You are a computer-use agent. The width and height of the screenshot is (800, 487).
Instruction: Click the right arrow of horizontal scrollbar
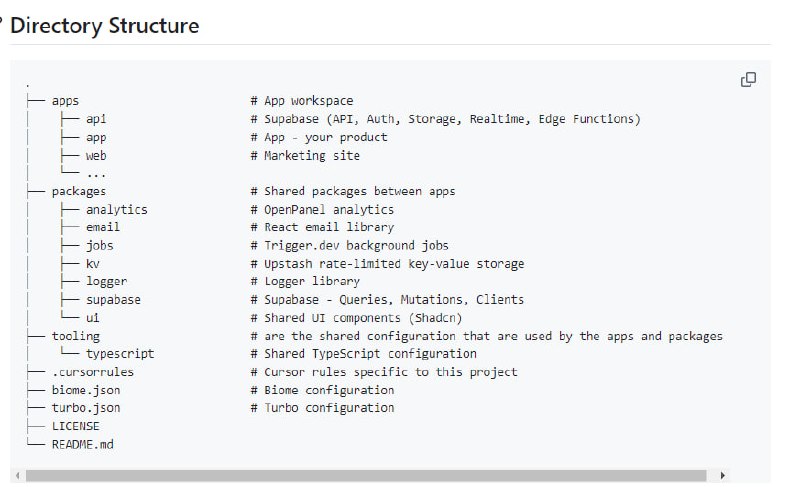(723, 474)
